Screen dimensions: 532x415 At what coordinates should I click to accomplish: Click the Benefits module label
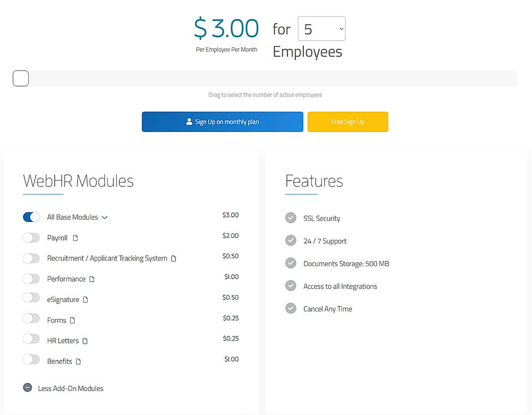(59, 362)
